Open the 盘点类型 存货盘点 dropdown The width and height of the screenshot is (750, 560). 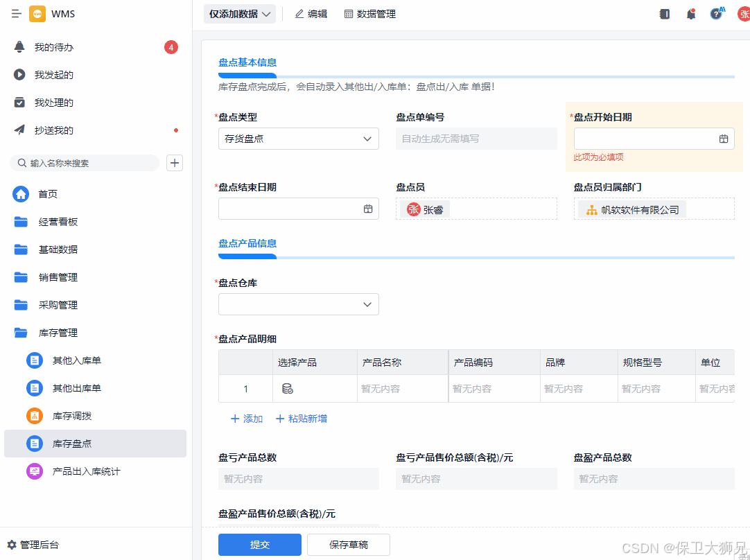coord(299,139)
